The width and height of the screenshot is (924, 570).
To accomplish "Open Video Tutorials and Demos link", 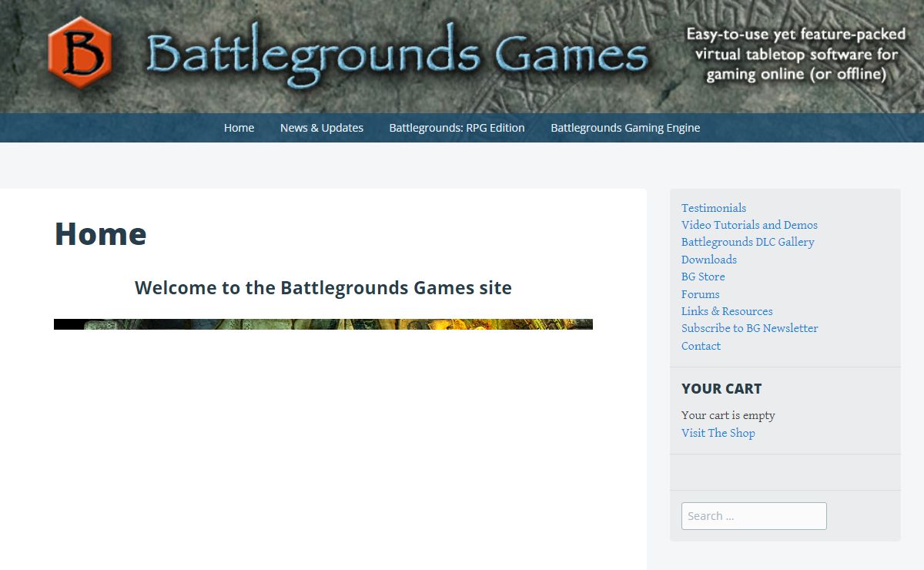I will (x=749, y=225).
